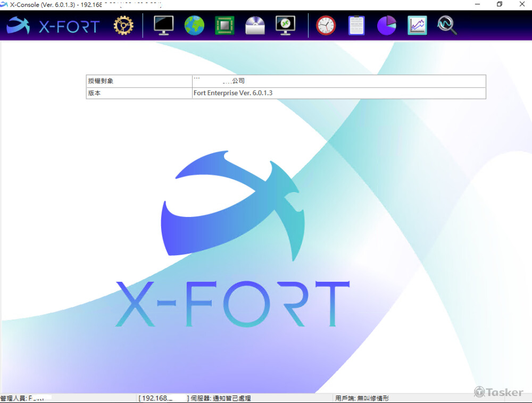Open the globe network icon
The image size is (532, 403).
point(194,25)
